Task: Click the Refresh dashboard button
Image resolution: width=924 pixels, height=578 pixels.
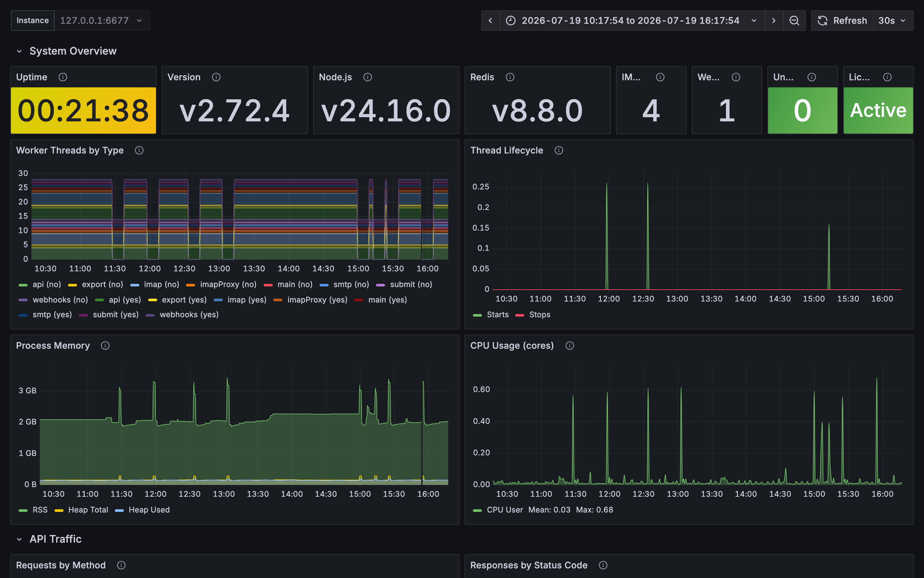Action: click(842, 21)
